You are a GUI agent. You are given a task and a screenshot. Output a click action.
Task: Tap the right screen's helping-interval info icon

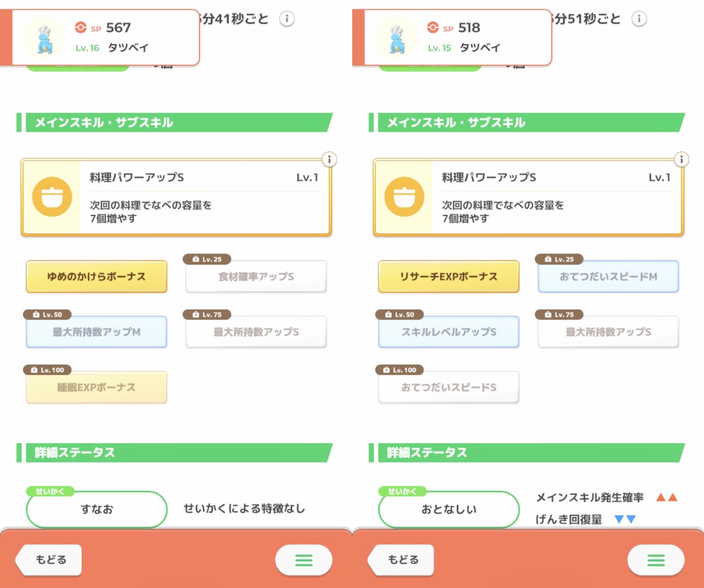pos(639,19)
